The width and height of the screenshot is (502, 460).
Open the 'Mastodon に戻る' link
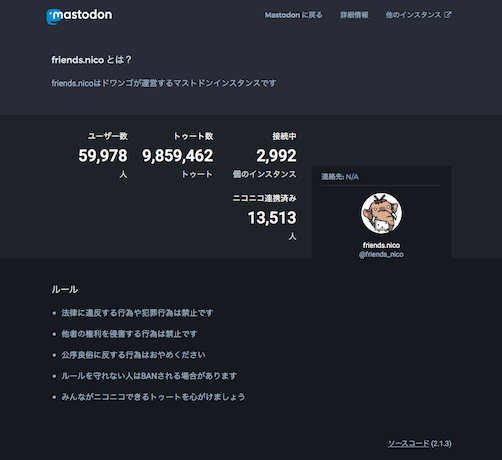[293, 15]
